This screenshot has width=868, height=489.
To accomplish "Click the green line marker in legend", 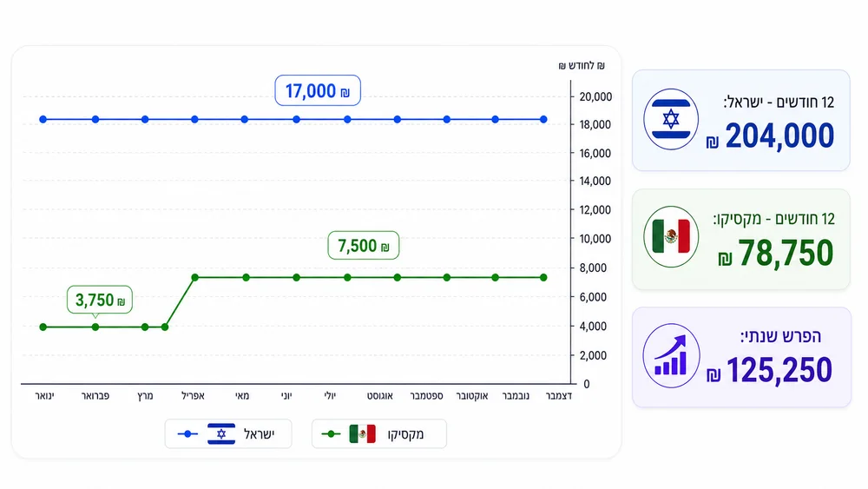I will point(331,434).
